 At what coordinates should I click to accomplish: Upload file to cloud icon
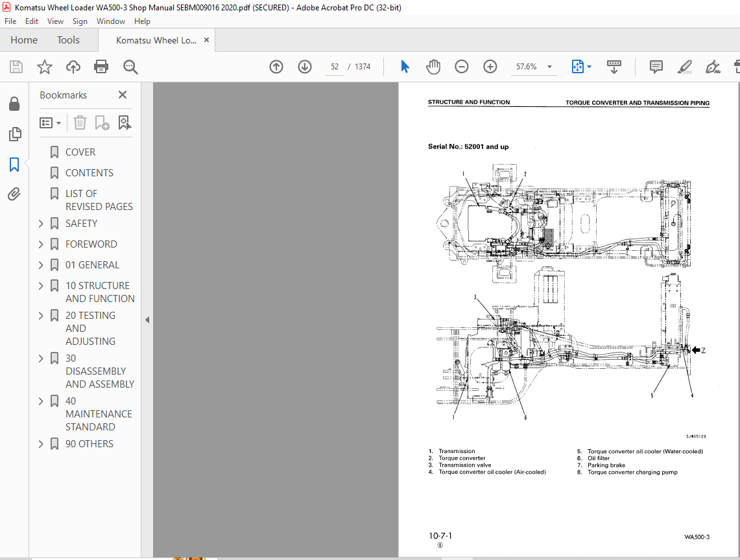pos(73,67)
